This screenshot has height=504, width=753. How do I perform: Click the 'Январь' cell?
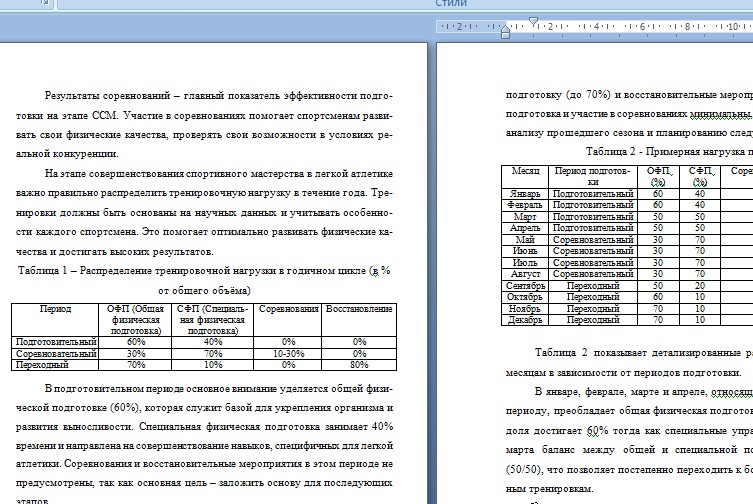click(x=525, y=194)
